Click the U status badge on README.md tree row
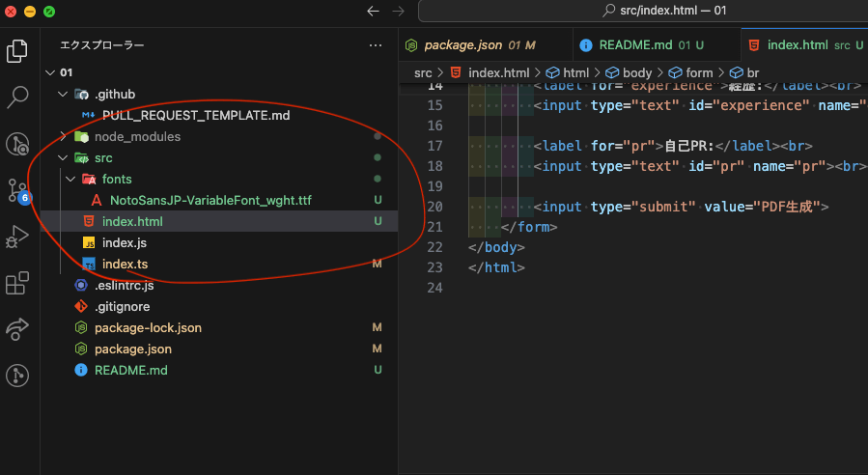868x475 pixels. point(378,370)
